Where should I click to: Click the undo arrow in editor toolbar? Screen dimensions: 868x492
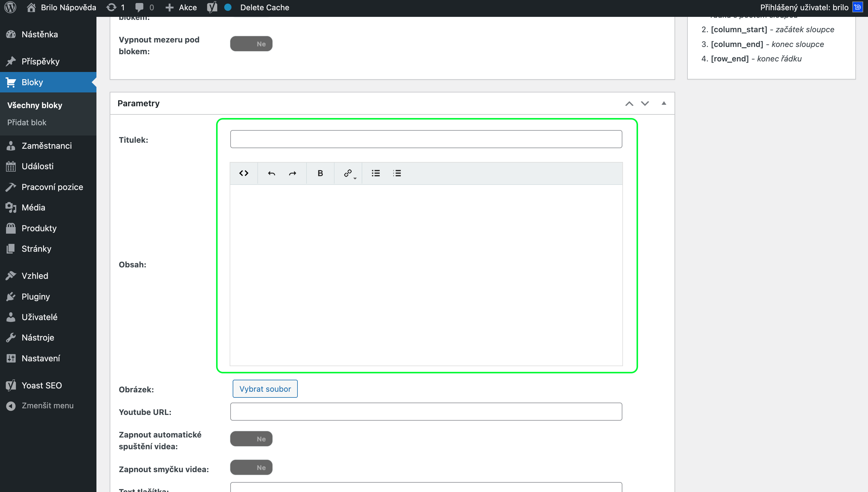(x=271, y=173)
